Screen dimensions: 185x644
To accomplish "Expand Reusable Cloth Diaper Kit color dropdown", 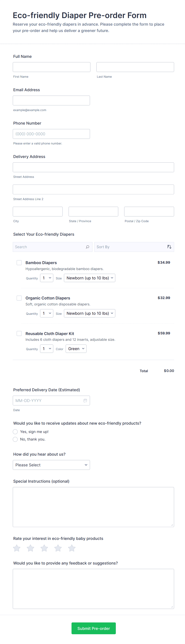I will [x=76, y=349].
